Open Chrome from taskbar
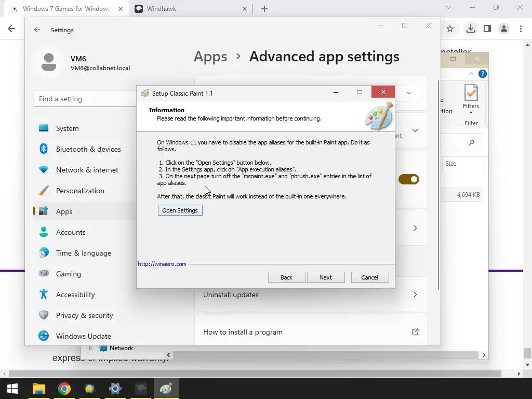532x399 pixels. click(x=64, y=389)
